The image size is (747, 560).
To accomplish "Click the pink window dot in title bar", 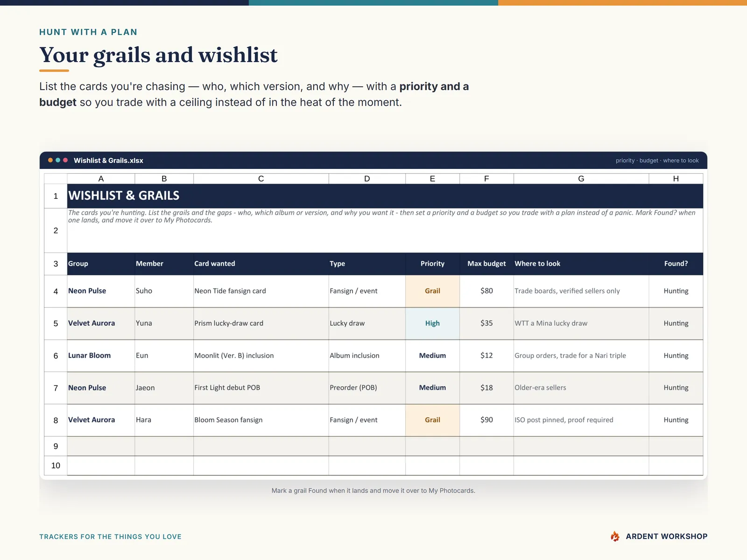I will [x=65, y=160].
